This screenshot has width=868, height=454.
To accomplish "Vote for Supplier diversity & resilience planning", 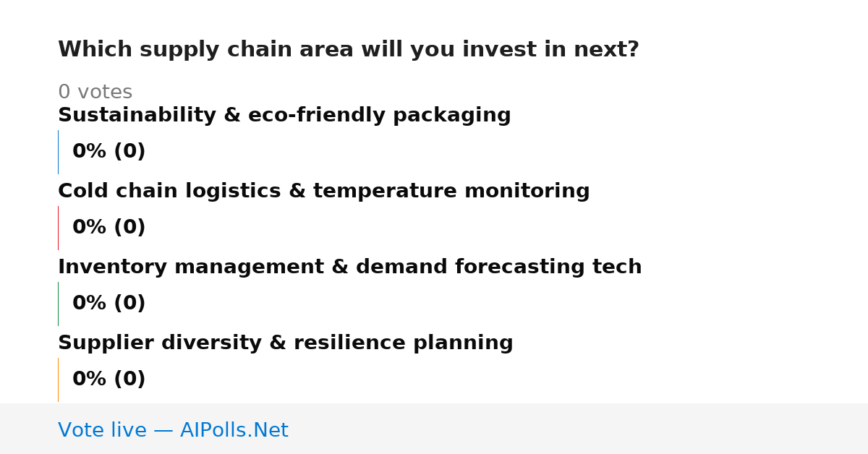I will [286, 343].
